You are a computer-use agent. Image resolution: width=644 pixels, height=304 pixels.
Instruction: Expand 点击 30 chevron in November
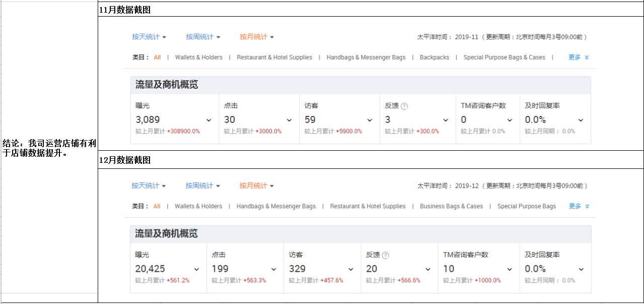pos(289,120)
